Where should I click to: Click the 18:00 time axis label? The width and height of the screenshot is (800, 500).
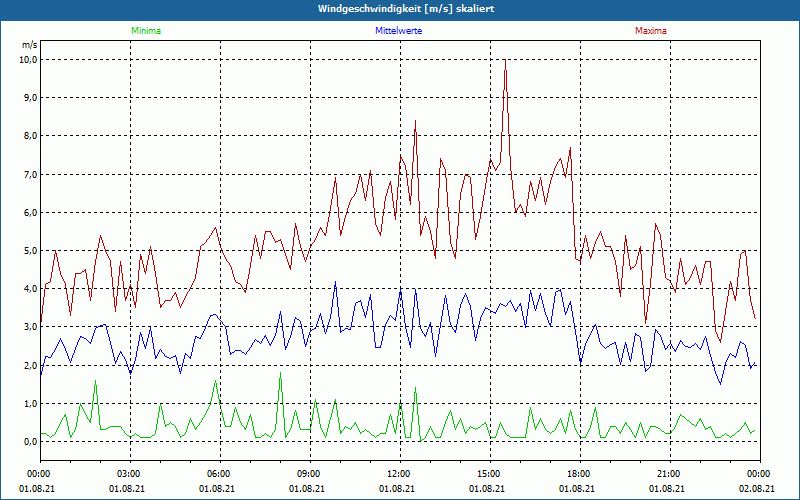[578, 474]
